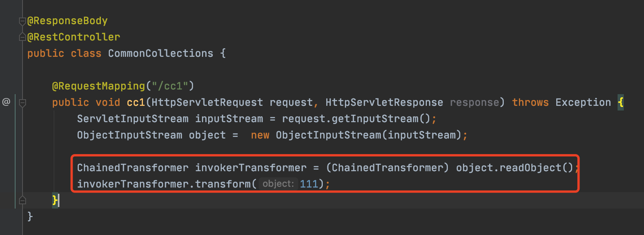Click the new keyword before ObjectInputStream
Viewport: 644px width, 235px height.
click(x=260, y=135)
